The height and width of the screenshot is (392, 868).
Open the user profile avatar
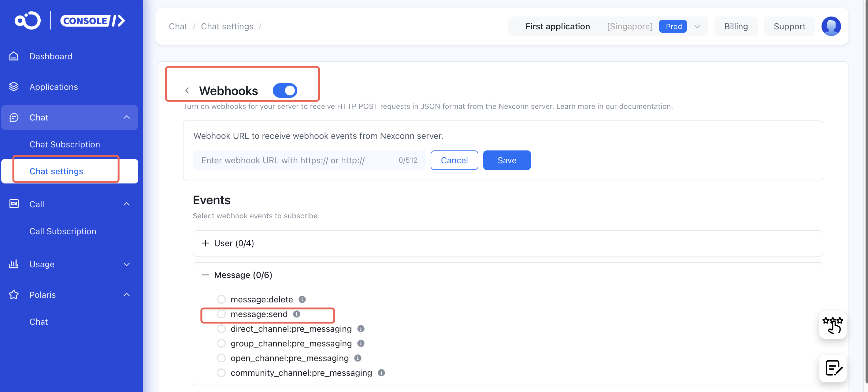[x=831, y=26]
